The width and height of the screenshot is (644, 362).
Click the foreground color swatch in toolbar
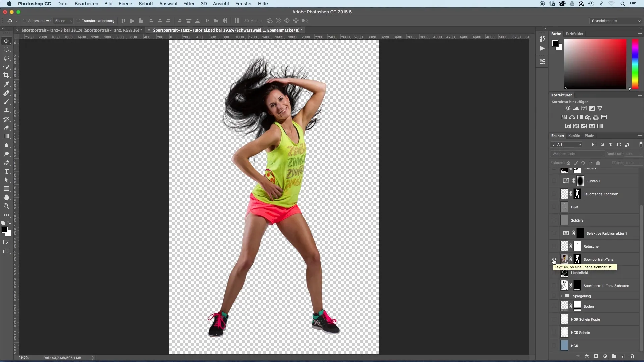click(x=5, y=230)
